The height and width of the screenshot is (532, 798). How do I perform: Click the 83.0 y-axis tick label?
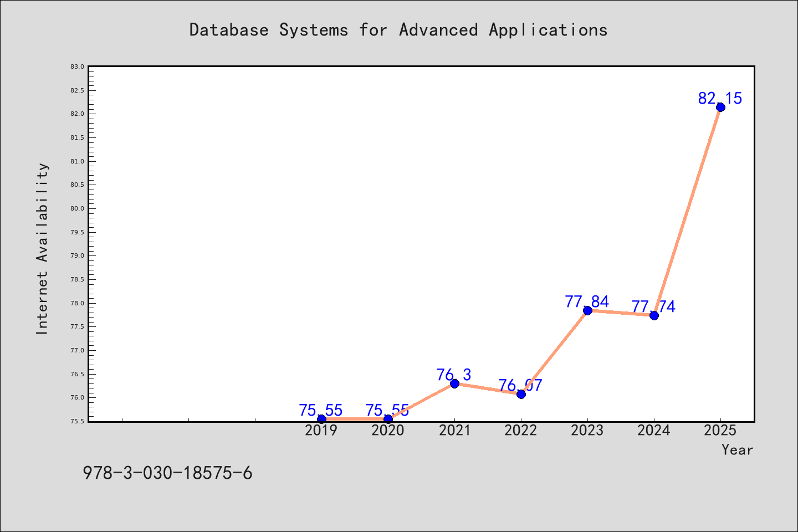click(x=77, y=66)
